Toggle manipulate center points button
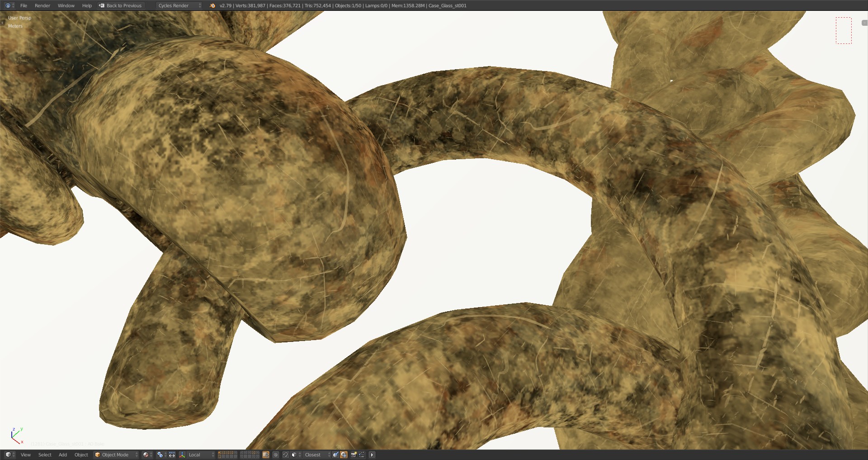The image size is (868, 460). tap(172, 455)
